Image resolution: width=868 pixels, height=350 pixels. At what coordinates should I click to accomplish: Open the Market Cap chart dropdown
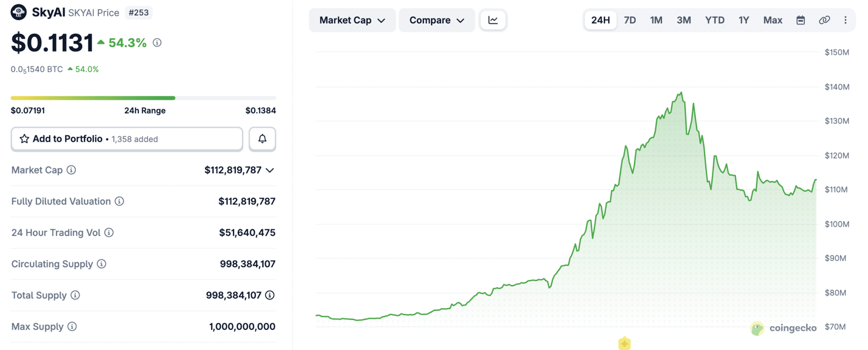click(352, 20)
